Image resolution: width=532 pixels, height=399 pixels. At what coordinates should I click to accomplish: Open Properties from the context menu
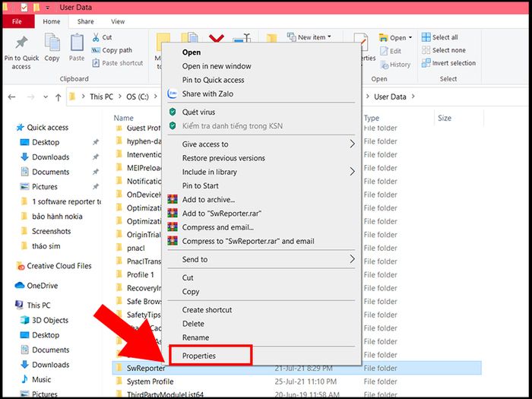coord(199,356)
